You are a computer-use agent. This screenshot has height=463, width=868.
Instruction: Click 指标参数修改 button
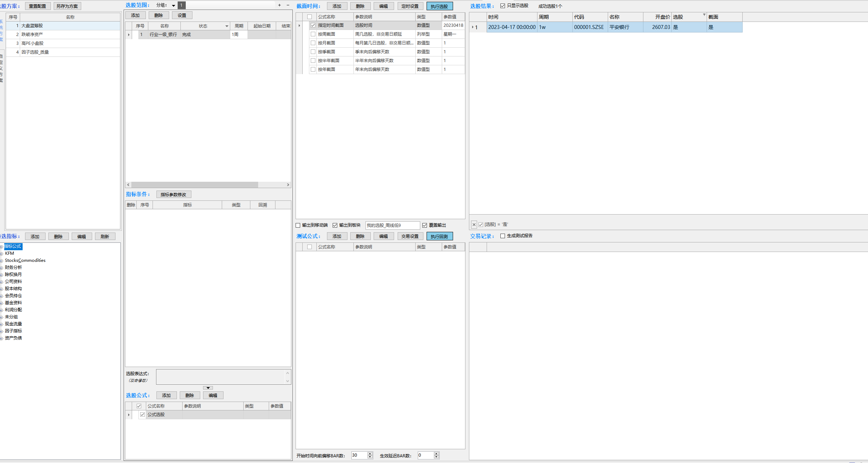pyautogui.click(x=173, y=194)
